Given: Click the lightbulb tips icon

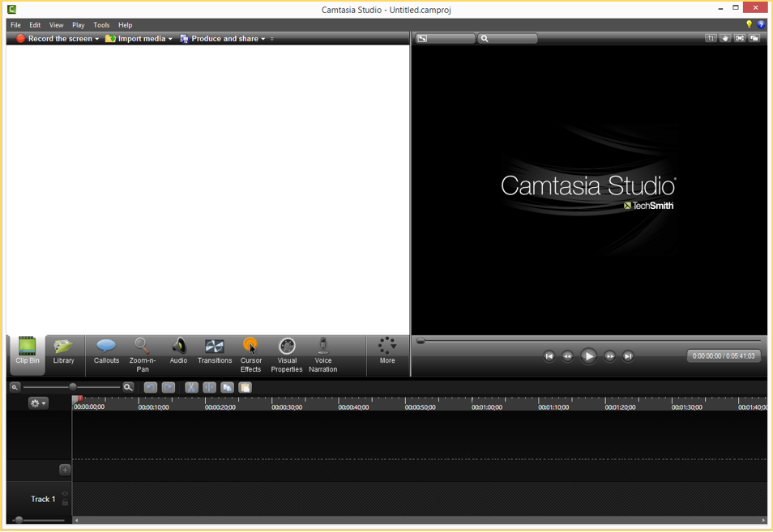Looking at the screenshot, I should click(x=750, y=24).
